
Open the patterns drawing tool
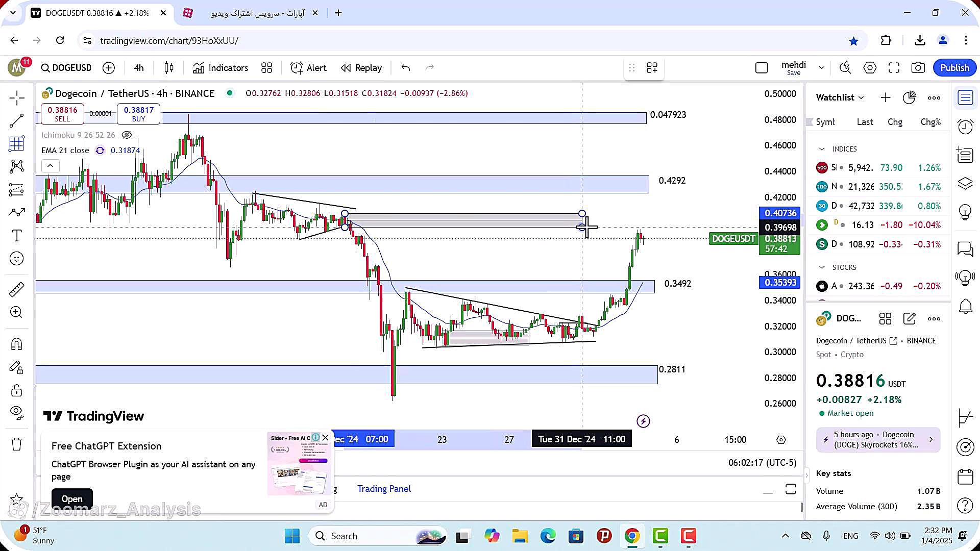16,166
